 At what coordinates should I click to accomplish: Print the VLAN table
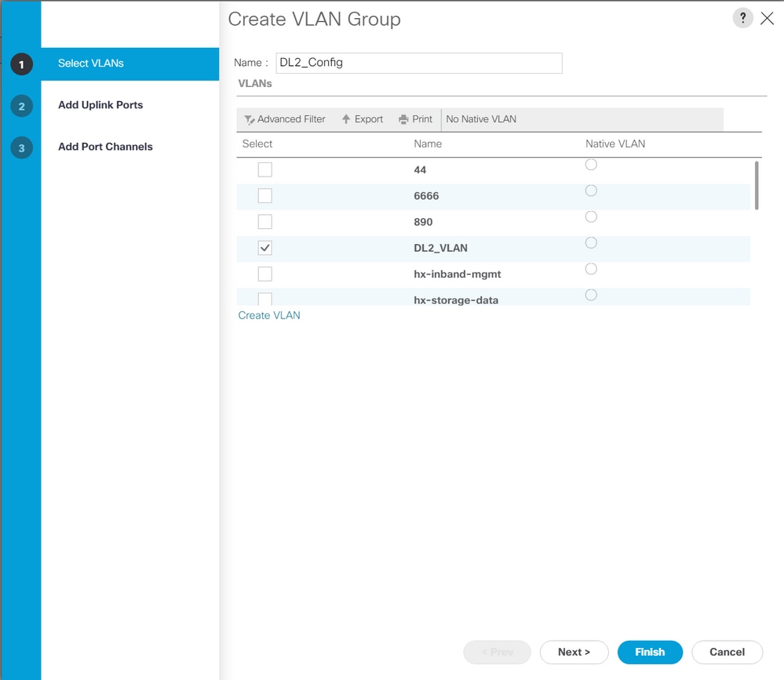(415, 119)
